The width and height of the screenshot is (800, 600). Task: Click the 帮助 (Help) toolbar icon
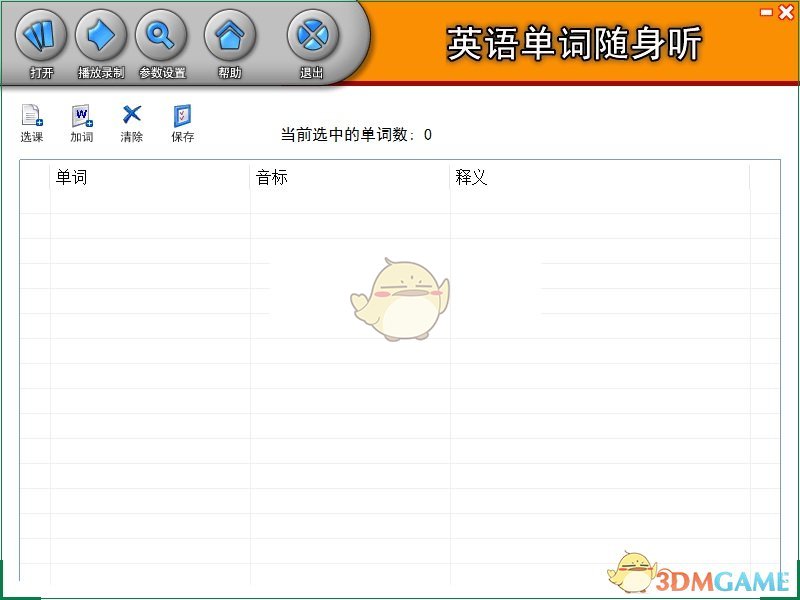(230, 38)
